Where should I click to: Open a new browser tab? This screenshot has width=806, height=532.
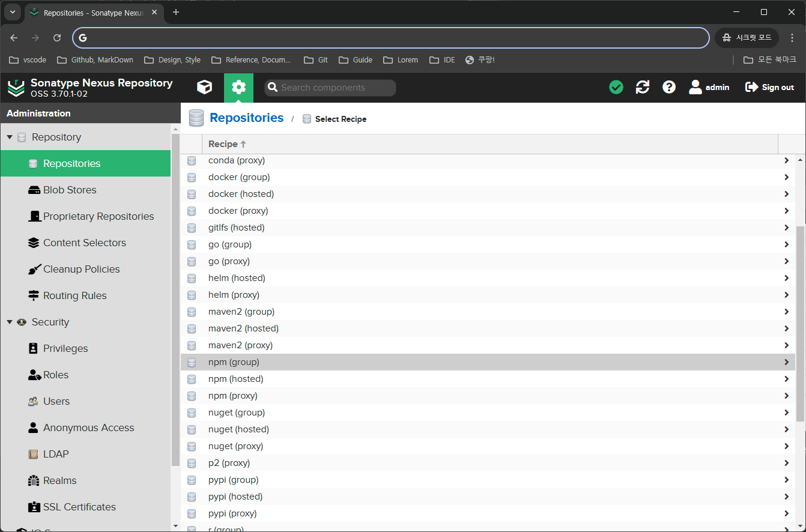pyautogui.click(x=176, y=12)
